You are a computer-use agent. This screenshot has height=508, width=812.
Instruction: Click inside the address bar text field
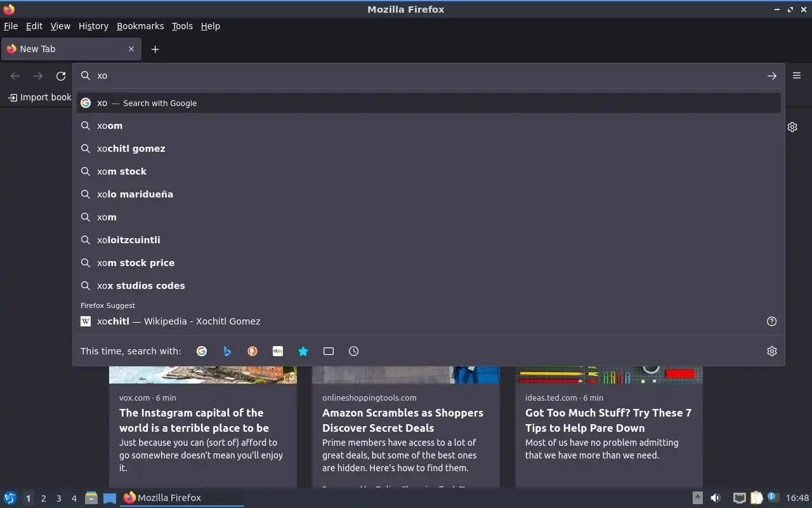click(x=428, y=76)
